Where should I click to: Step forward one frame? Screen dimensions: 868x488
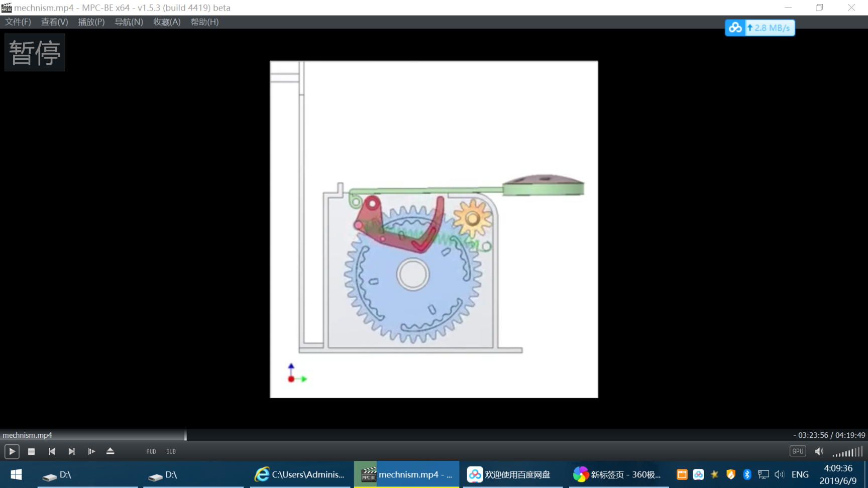point(91,451)
